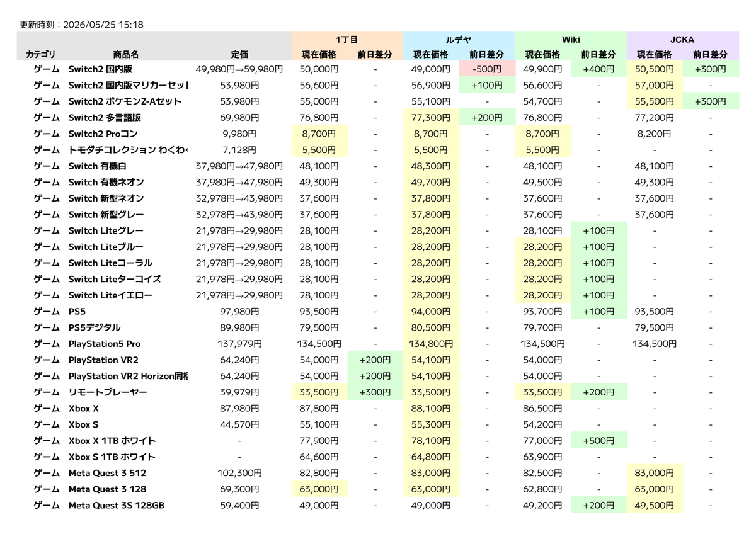Select the list price 137,979円
The image size is (756, 534).
(239, 344)
